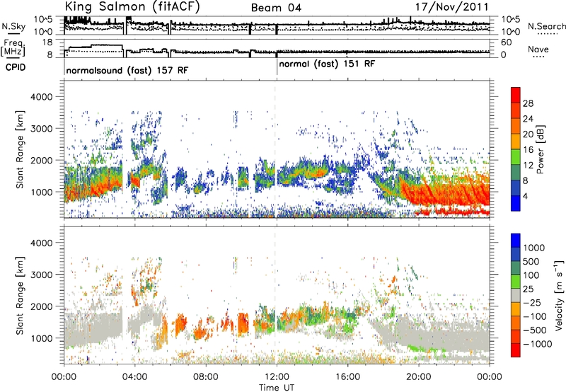Click the velocity colorbar value 1000
This screenshot has height=392, width=566.
pos(533,248)
